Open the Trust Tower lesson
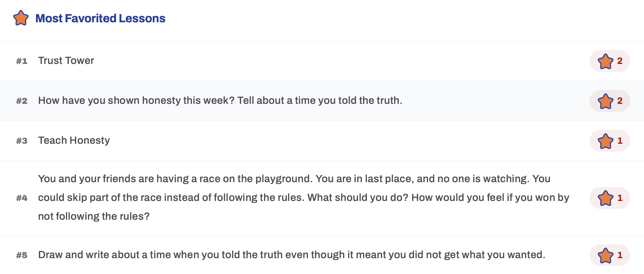The height and width of the screenshot is (274, 644). (x=66, y=61)
